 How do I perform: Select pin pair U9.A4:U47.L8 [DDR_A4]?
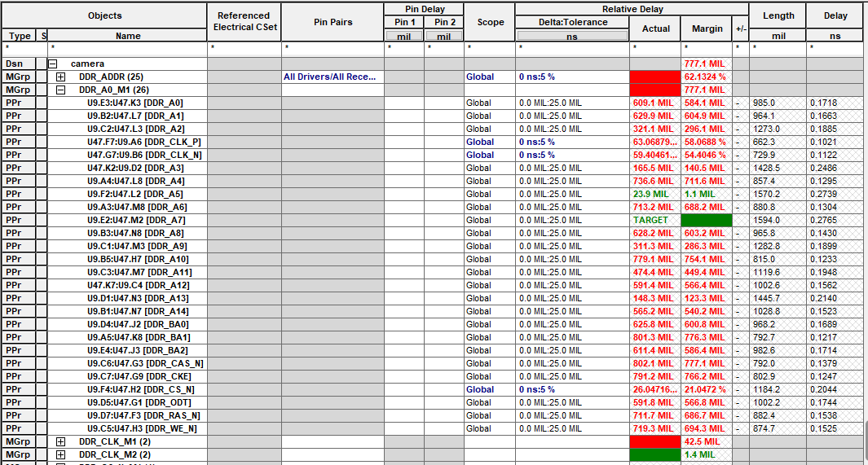pos(135,181)
